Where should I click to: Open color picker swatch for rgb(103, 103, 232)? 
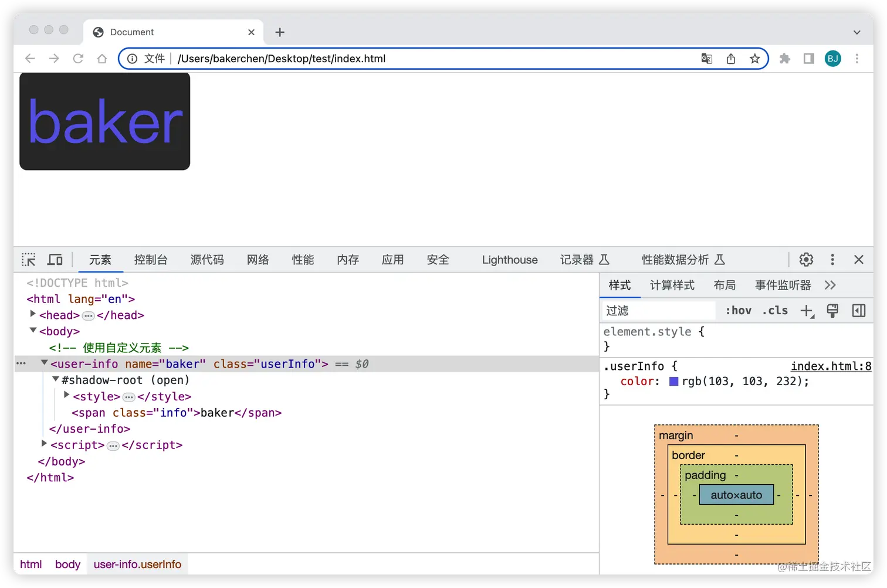click(x=674, y=382)
